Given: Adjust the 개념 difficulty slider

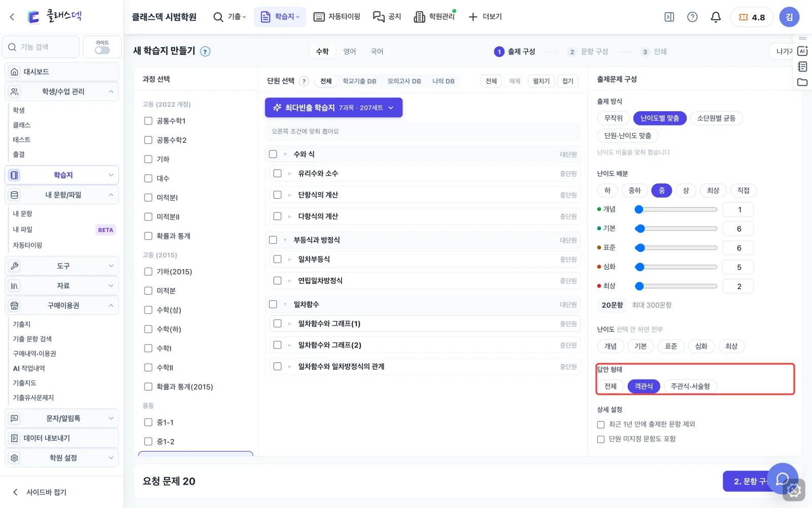Looking at the screenshot, I should coord(676,209).
